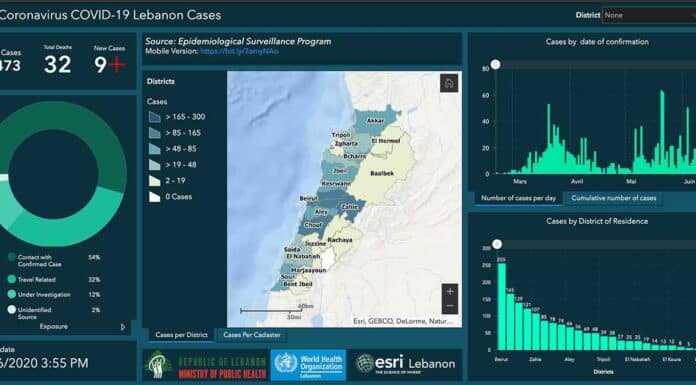Click the Ministry of Public Health logo
The height and width of the screenshot is (385, 696).
[x=206, y=365]
